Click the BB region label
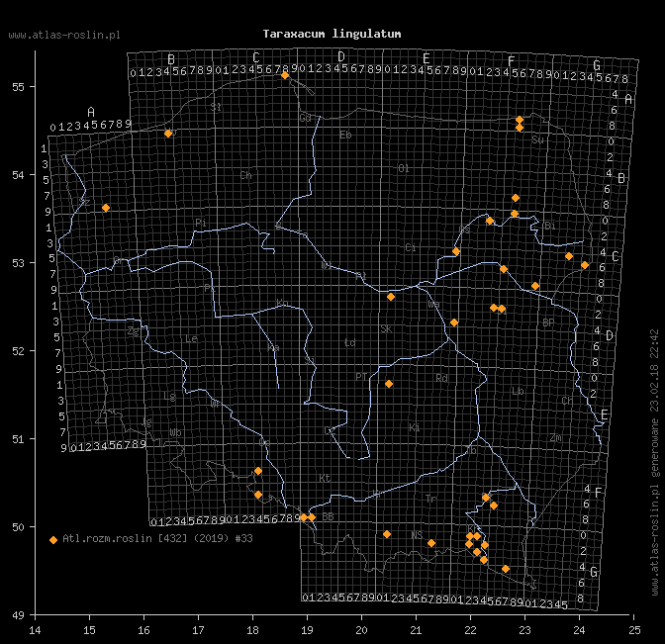 click(x=328, y=516)
